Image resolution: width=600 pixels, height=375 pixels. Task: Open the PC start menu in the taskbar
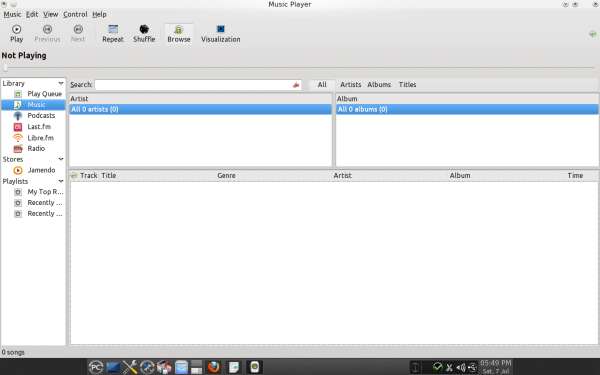96,367
